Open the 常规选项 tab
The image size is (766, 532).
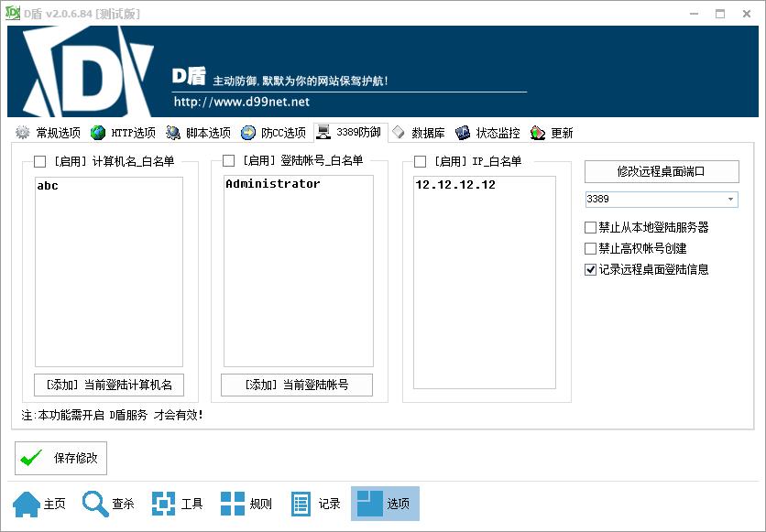coord(48,133)
